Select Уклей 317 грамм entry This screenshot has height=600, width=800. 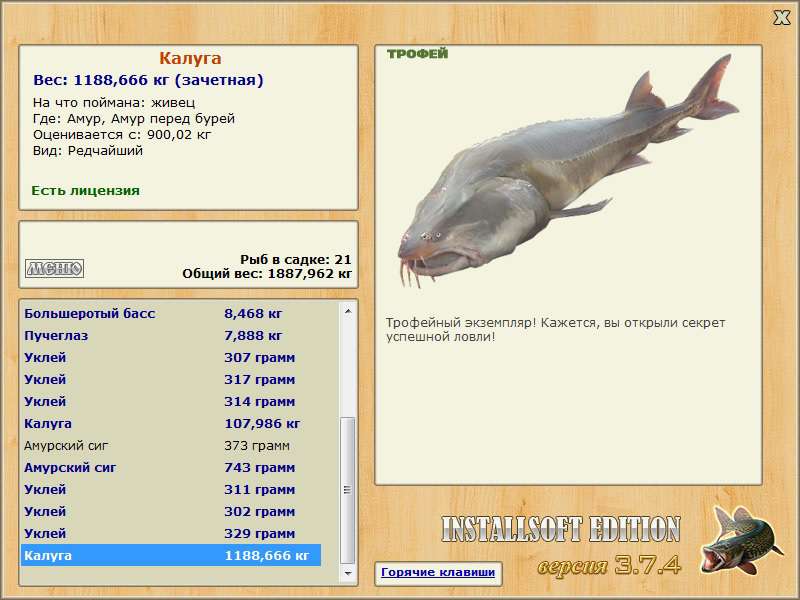[x=171, y=379]
